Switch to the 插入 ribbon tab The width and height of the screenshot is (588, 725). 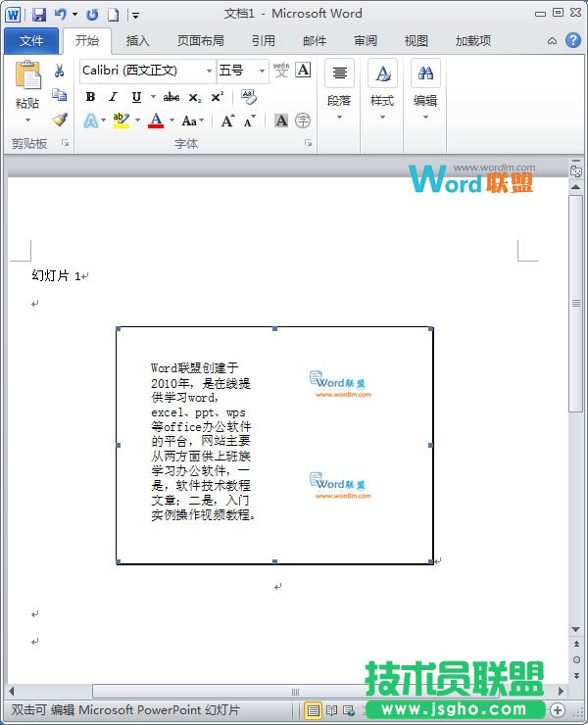[138, 41]
